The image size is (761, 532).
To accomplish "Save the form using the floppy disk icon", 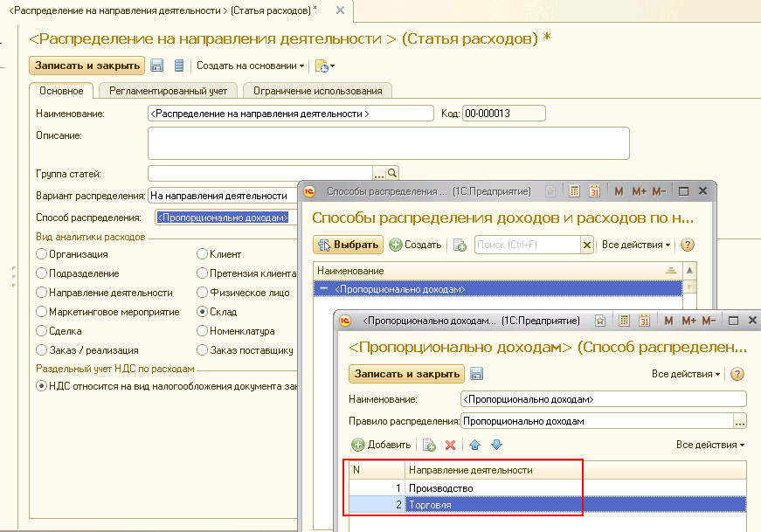I will [156, 66].
